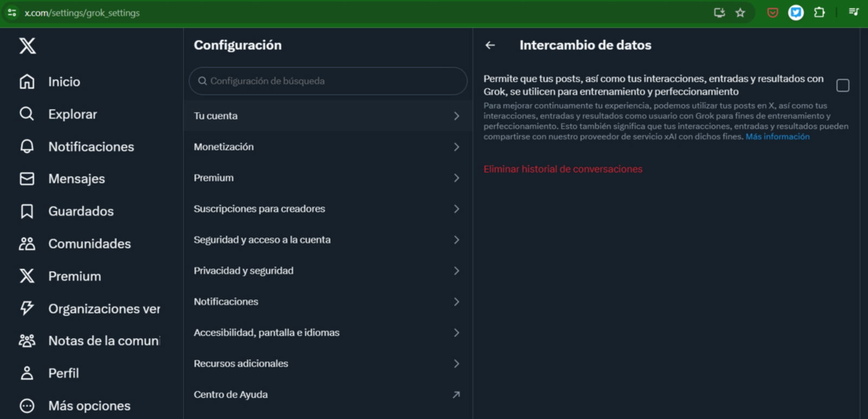Image resolution: width=868 pixels, height=419 pixels.
Task: Click the X logo in the sidebar
Action: 28,46
